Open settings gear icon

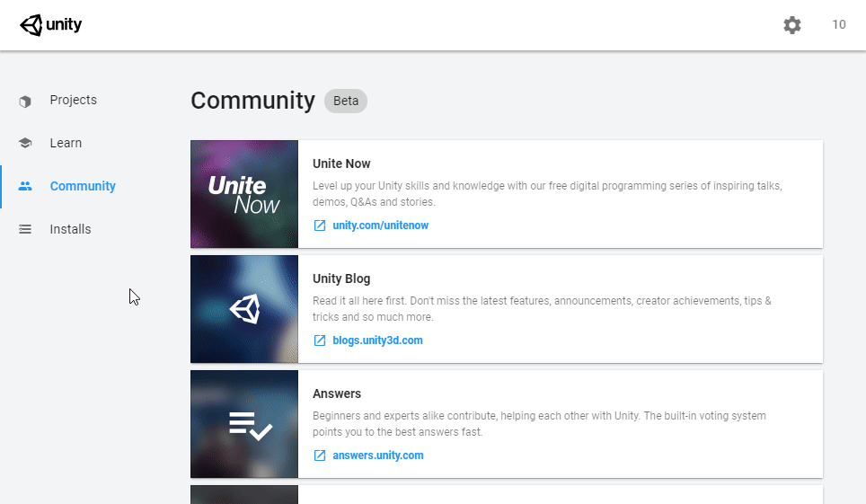792,25
